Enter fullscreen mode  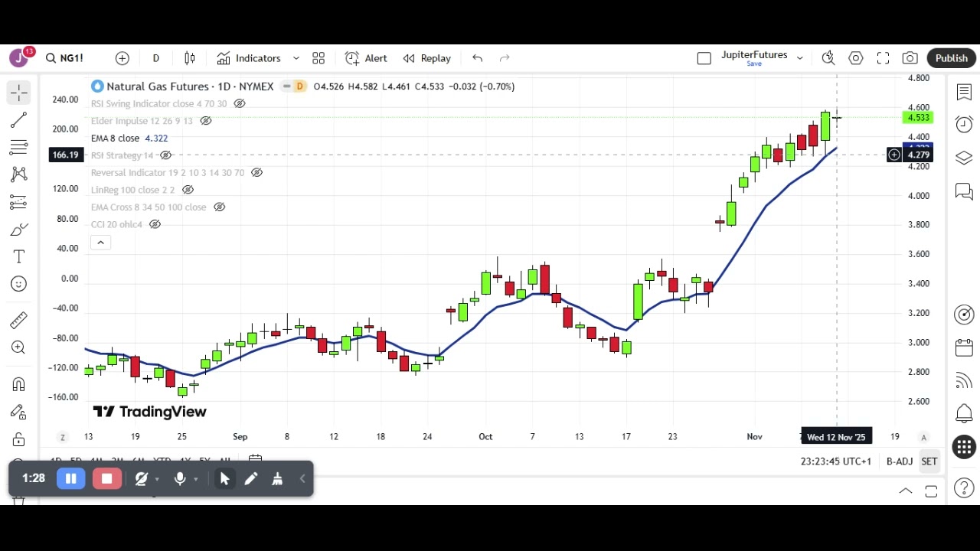(883, 58)
